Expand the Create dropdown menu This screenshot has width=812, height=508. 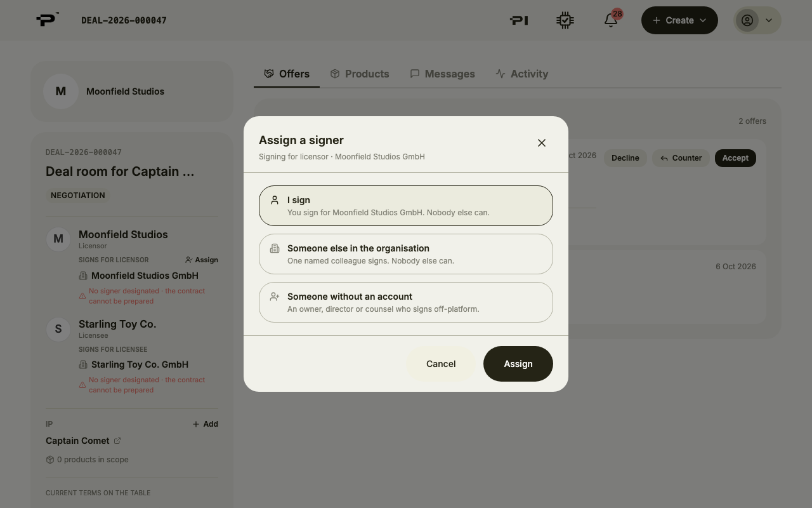(679, 20)
